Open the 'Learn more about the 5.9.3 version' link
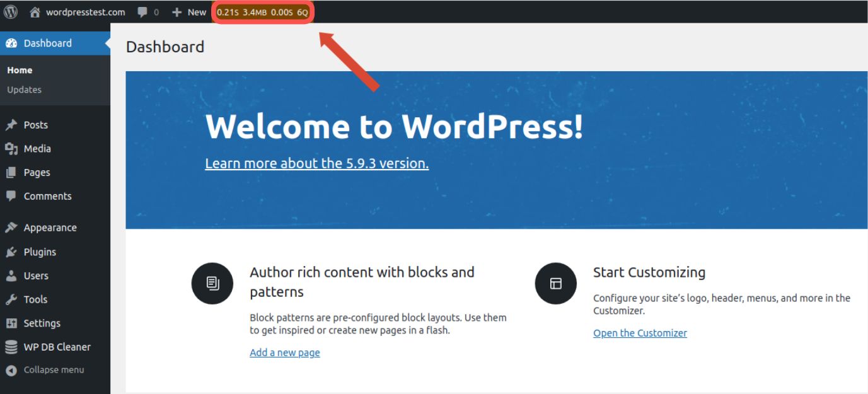868x394 pixels. point(316,163)
